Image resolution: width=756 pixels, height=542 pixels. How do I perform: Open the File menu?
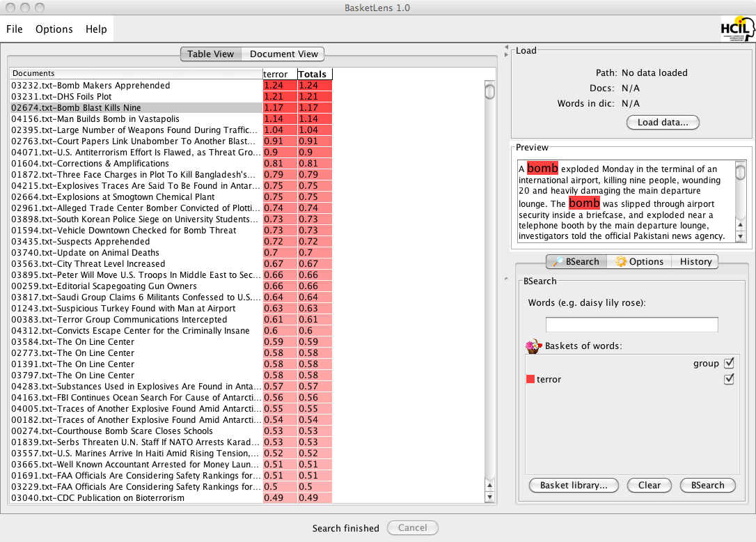15,29
